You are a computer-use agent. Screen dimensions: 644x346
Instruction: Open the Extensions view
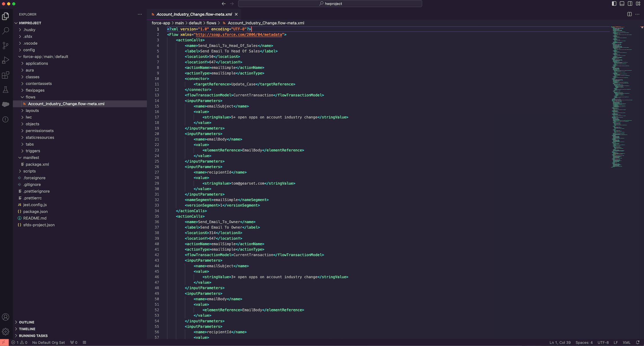click(5, 75)
